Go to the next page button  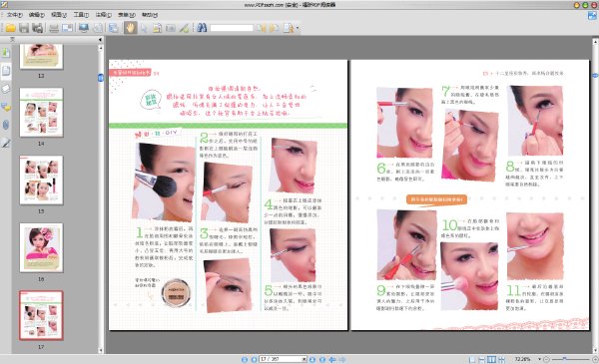pyautogui.click(x=312, y=359)
